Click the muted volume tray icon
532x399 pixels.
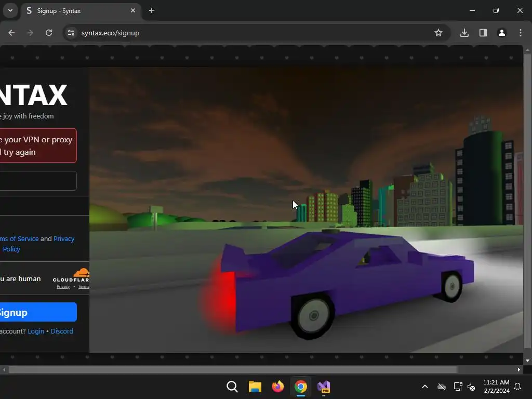click(x=471, y=387)
